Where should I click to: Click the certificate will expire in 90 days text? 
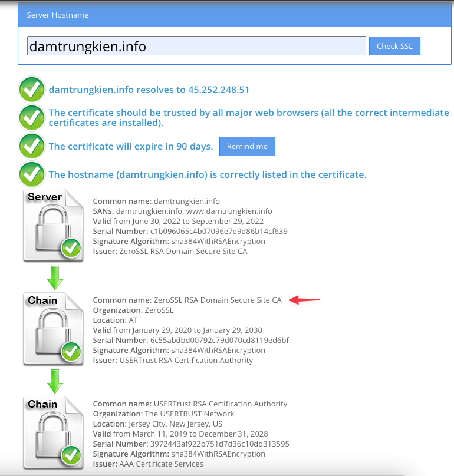point(131,146)
